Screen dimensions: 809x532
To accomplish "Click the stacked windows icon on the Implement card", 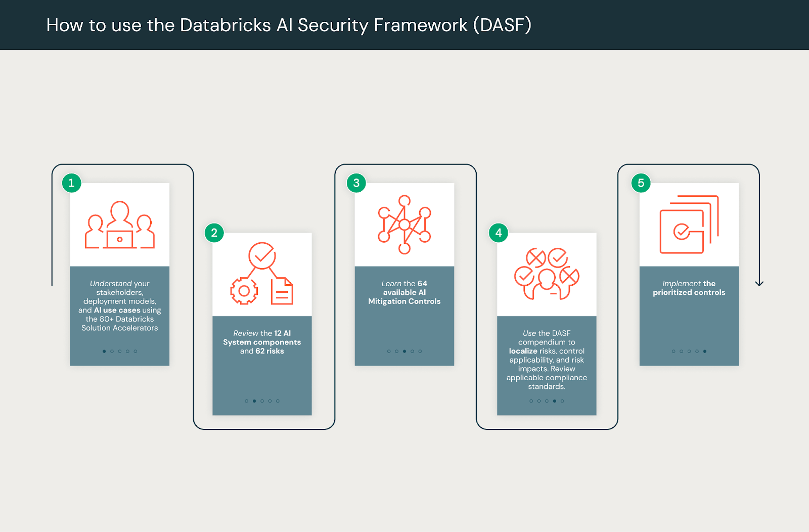I will tap(689, 224).
